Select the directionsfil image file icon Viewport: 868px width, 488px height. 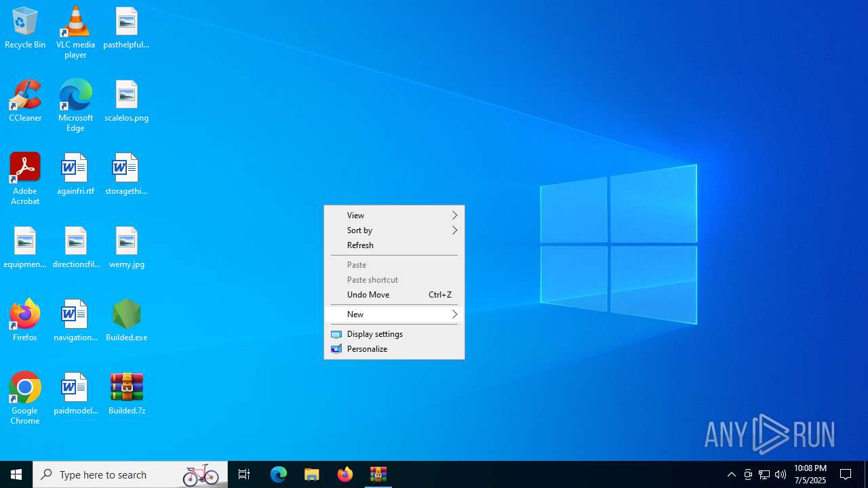[x=75, y=248]
